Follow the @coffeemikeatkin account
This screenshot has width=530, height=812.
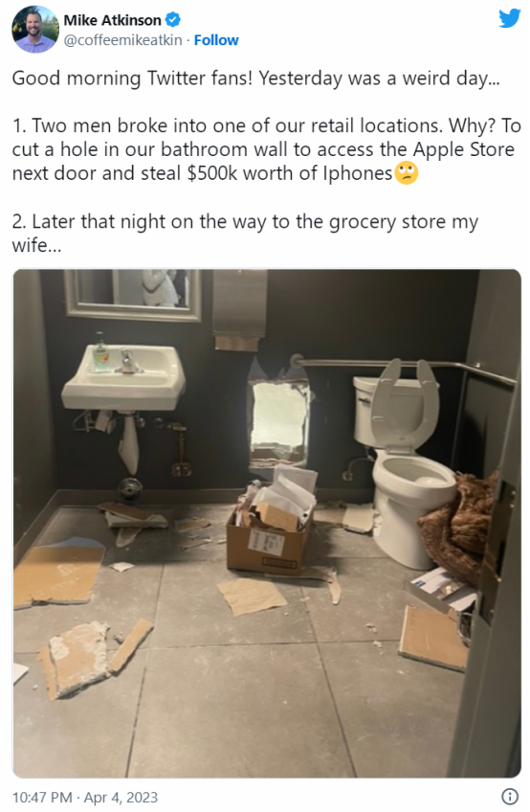[x=216, y=40]
